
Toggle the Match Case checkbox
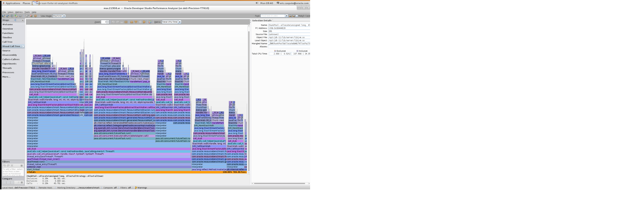coord(297,16)
